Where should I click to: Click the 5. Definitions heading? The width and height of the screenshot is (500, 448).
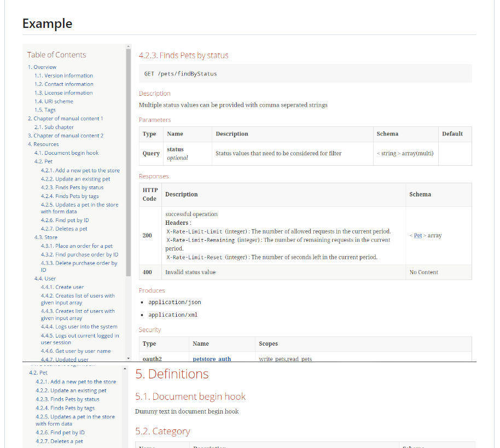click(172, 374)
